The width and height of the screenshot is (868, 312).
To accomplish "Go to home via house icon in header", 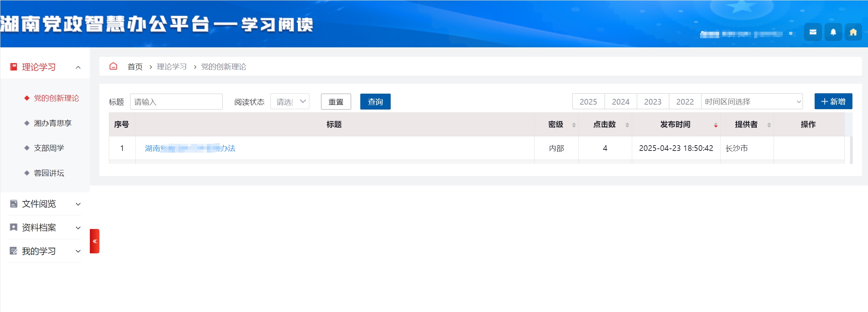I will pos(853,32).
